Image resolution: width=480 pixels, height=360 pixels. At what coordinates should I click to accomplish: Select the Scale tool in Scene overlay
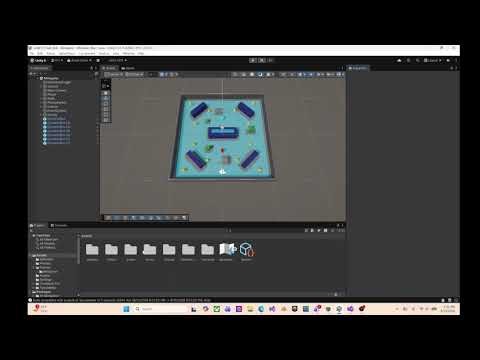click(x=106, y=109)
